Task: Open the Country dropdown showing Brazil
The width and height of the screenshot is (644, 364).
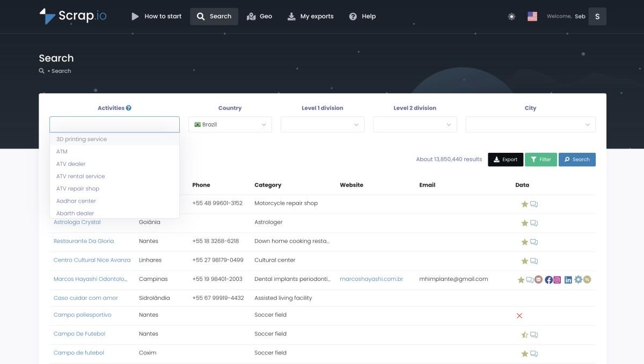Action: pyautogui.click(x=230, y=124)
